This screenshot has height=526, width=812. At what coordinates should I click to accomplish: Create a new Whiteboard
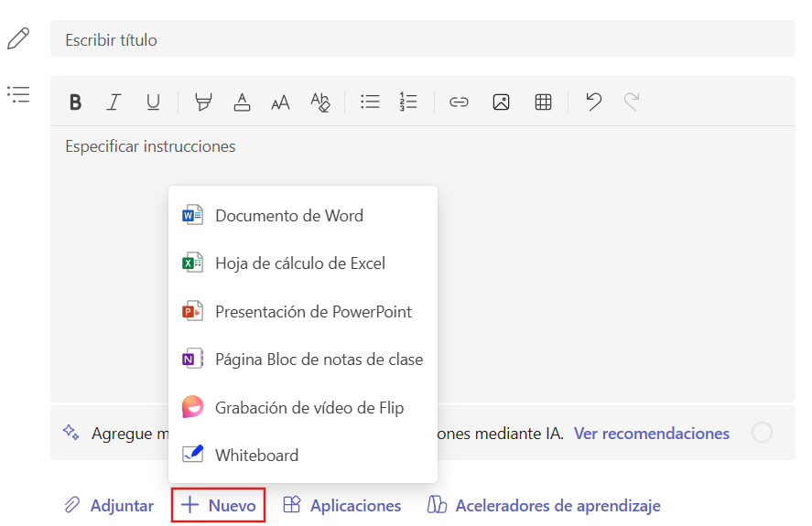(303, 455)
